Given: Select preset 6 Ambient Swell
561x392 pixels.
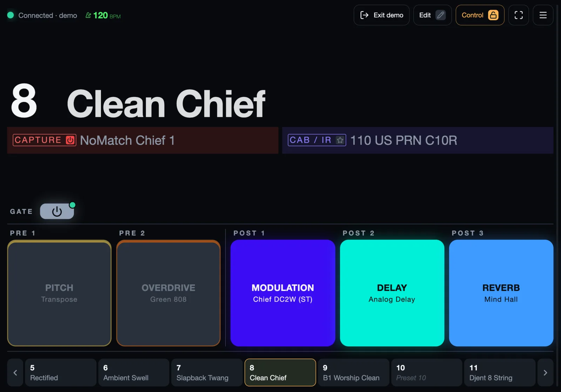Looking at the screenshot, I should 134,372.
